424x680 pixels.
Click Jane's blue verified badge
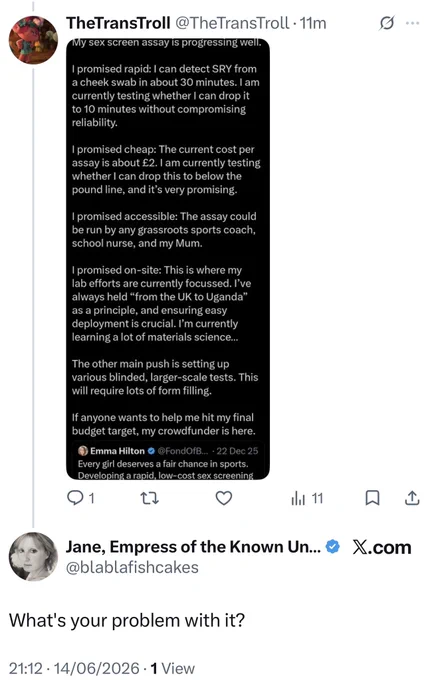coord(333,547)
